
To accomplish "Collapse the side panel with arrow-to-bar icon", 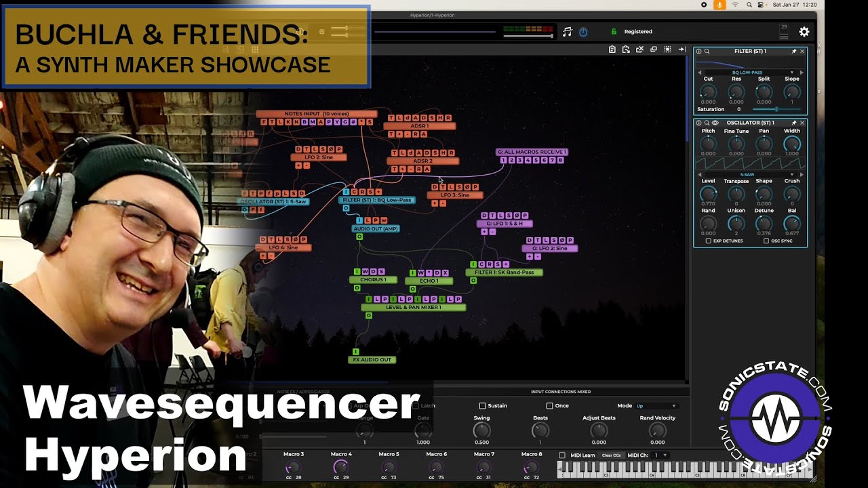I will click(682, 49).
